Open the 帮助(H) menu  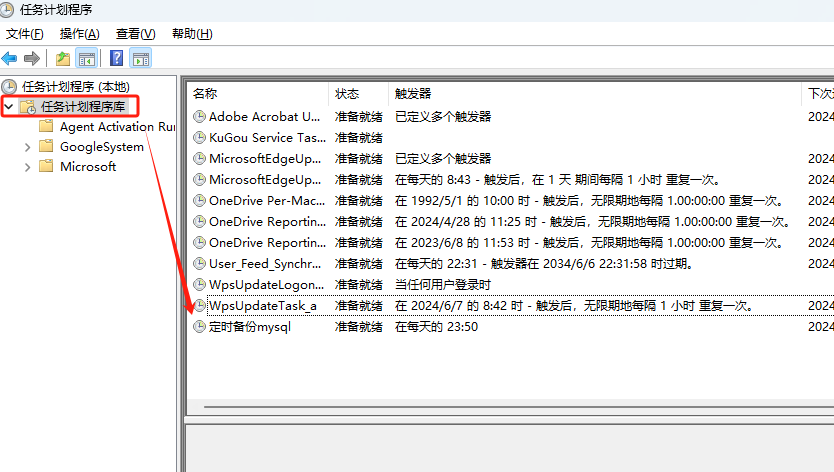click(192, 34)
